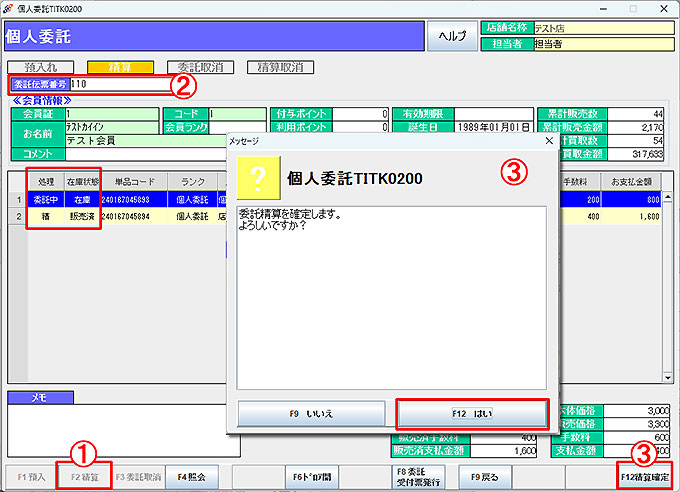Switch to the 預入れ mode tab

pyautogui.click(x=40, y=67)
